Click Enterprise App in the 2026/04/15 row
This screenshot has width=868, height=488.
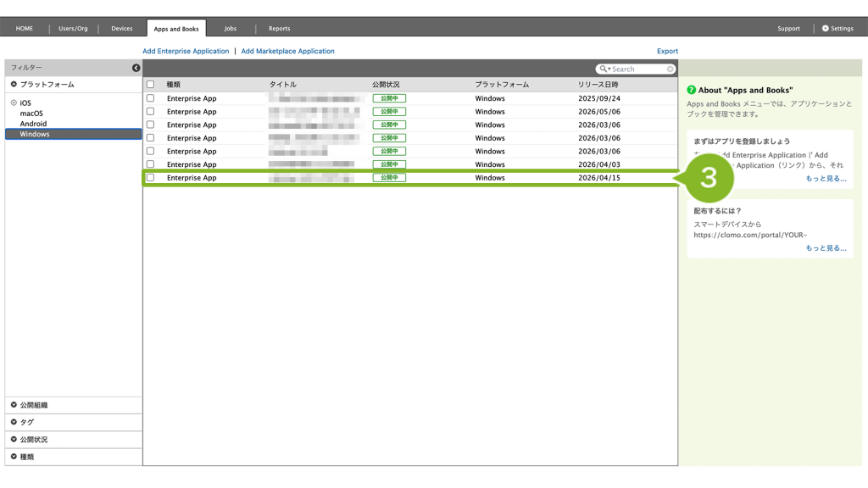pos(192,178)
